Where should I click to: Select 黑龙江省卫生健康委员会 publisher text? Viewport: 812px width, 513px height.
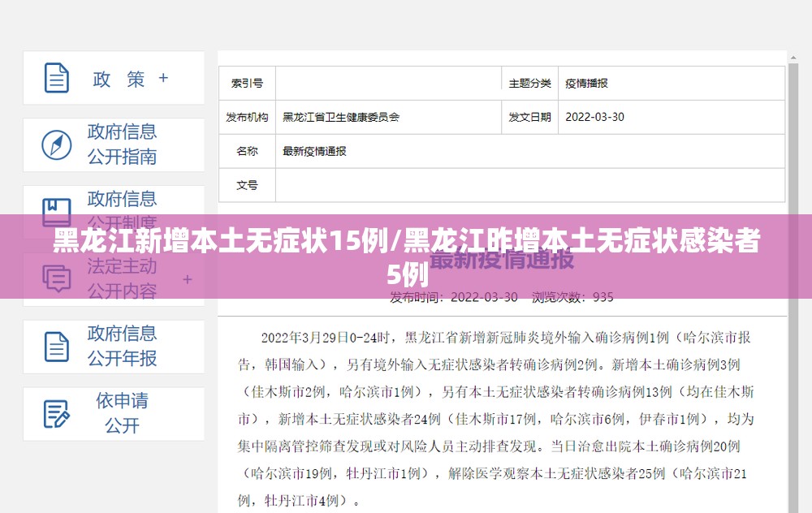pos(341,117)
